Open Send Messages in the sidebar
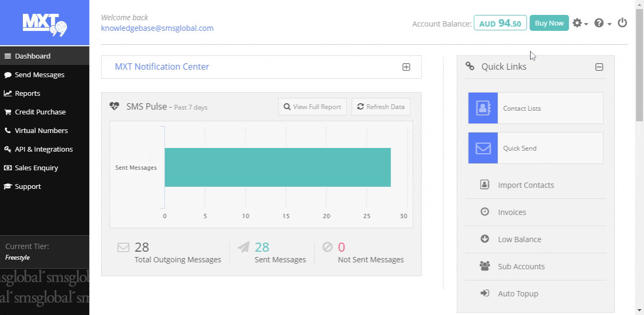This screenshot has height=315, width=644. (39, 74)
